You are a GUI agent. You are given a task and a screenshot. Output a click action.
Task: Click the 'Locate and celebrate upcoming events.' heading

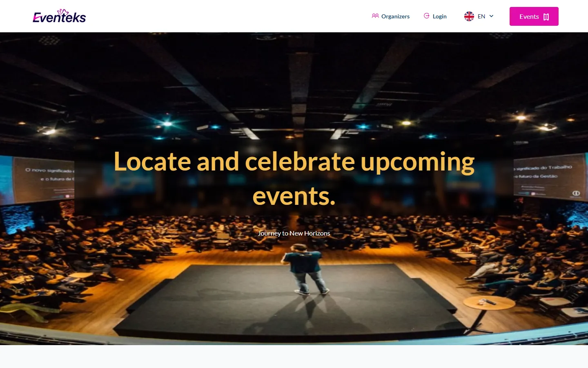tap(294, 178)
